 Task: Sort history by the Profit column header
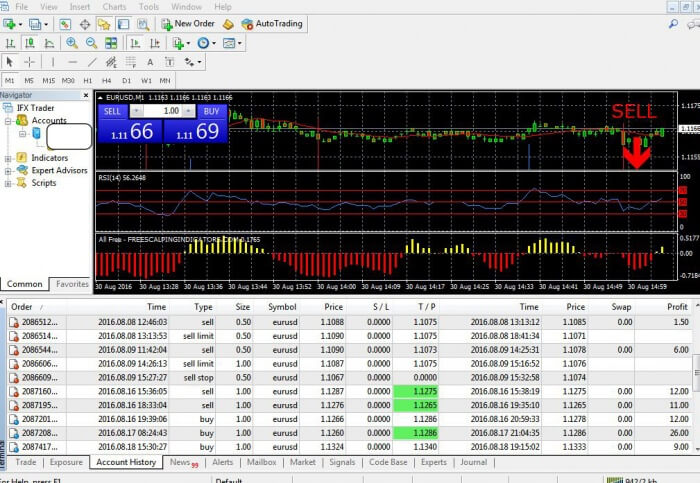coord(676,307)
